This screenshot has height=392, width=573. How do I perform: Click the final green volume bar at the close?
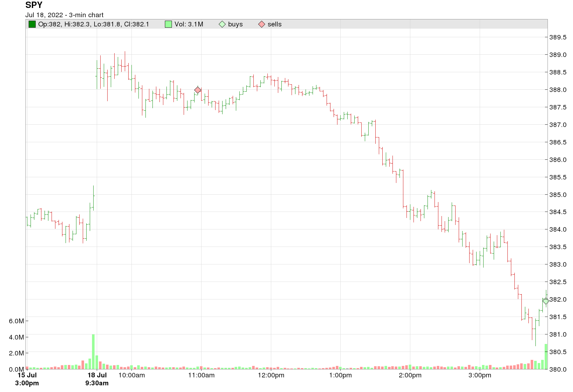(546, 356)
